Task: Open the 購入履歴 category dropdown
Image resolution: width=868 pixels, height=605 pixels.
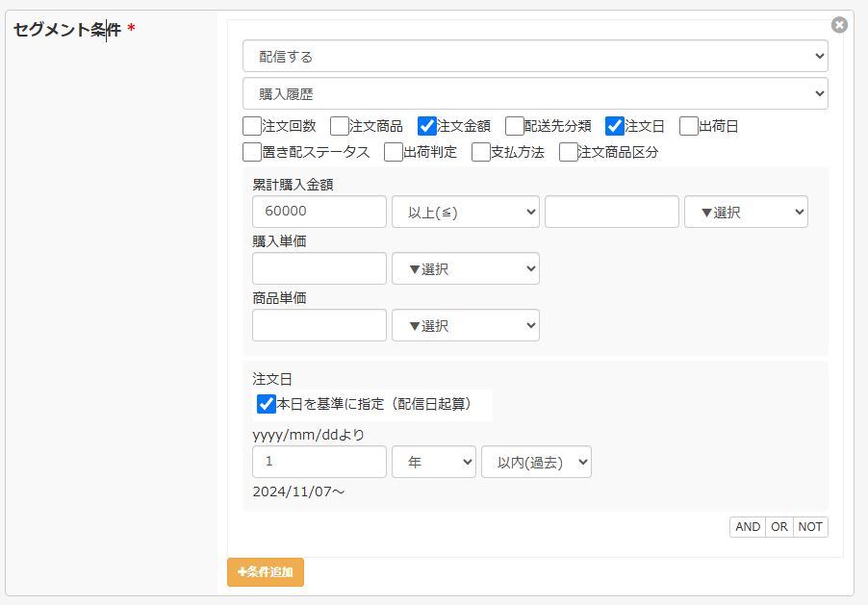Action: point(534,93)
